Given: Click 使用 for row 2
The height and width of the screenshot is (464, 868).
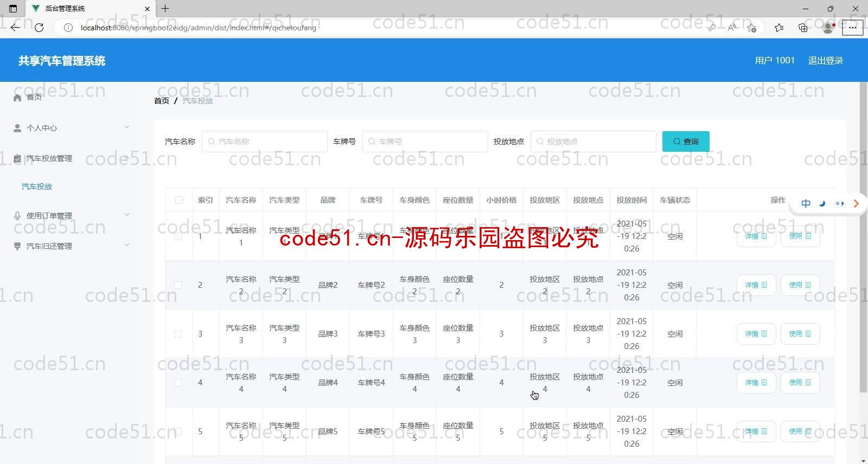Looking at the screenshot, I should [x=800, y=285].
